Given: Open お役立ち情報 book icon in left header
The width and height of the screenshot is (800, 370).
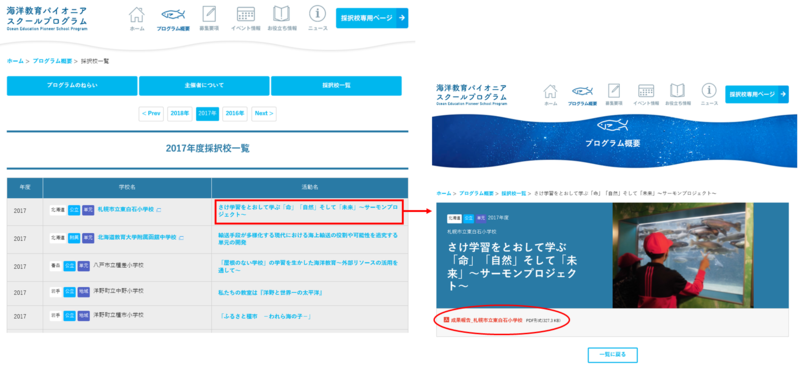Looking at the screenshot, I should click(282, 18).
